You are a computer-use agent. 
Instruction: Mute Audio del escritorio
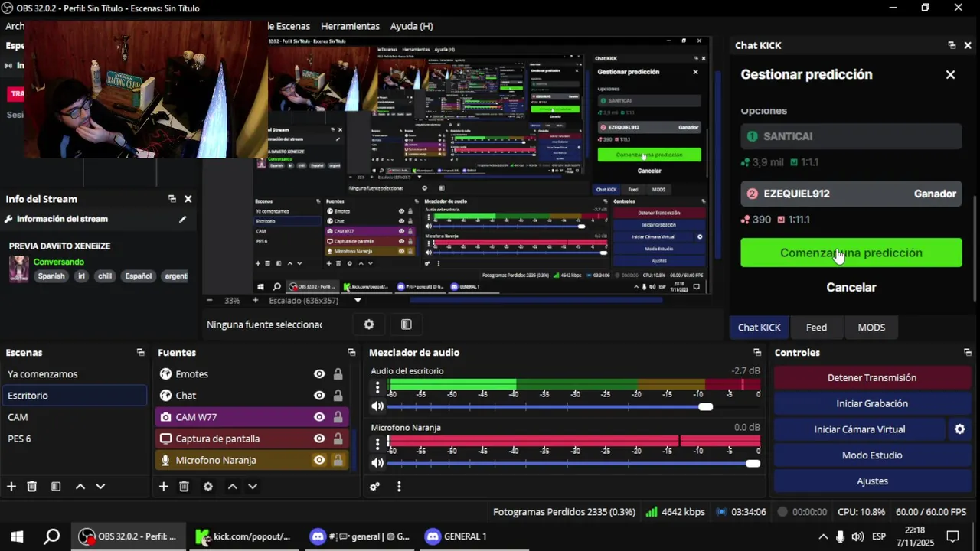click(x=377, y=406)
